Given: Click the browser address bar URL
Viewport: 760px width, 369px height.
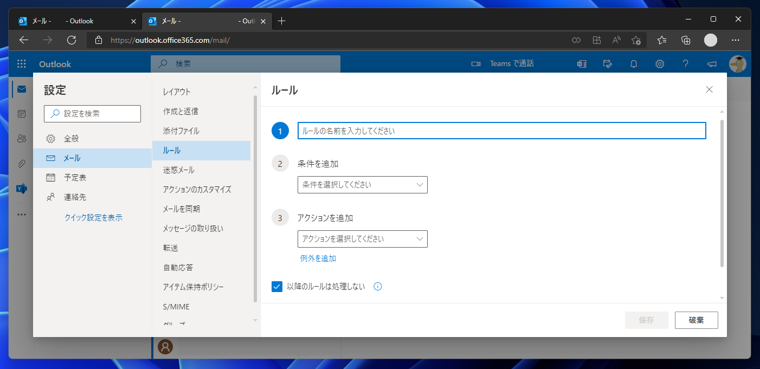Looking at the screenshot, I should (170, 40).
